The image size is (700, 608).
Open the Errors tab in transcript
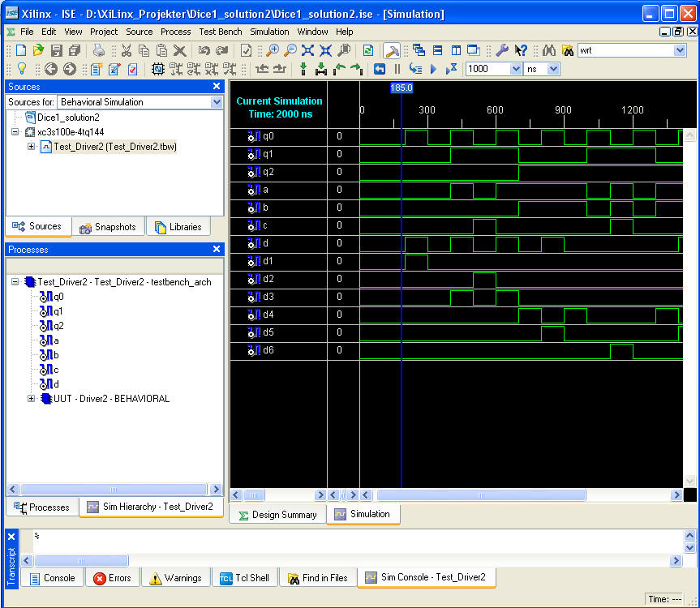tap(113, 578)
